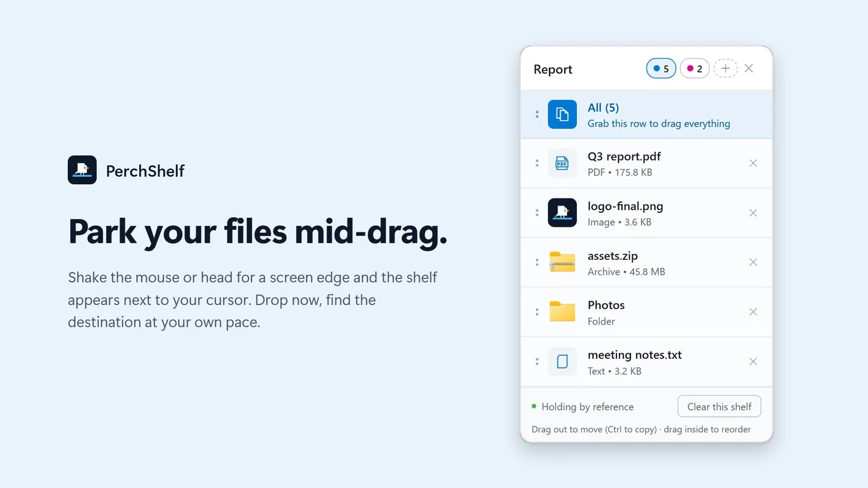Click the 'Image • 3.6 KB' size text
868x488 pixels.
click(620, 223)
